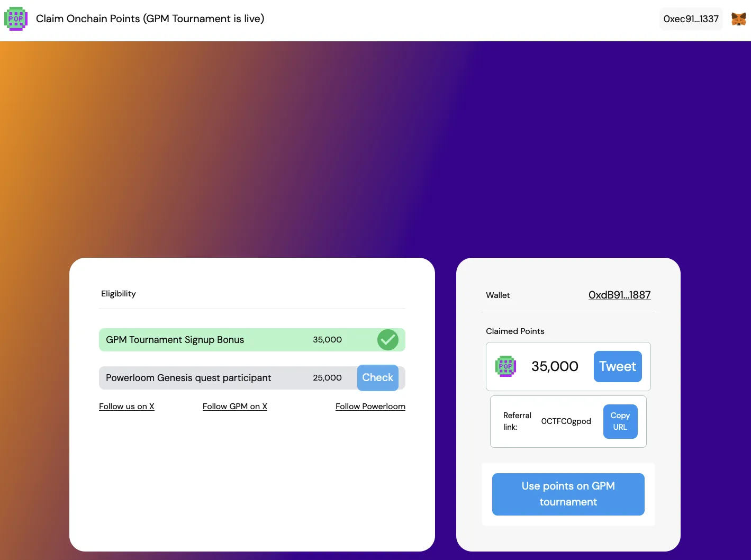This screenshot has width=751, height=560.
Task: Click the POP token icon beside 35,000
Action: [x=505, y=366]
